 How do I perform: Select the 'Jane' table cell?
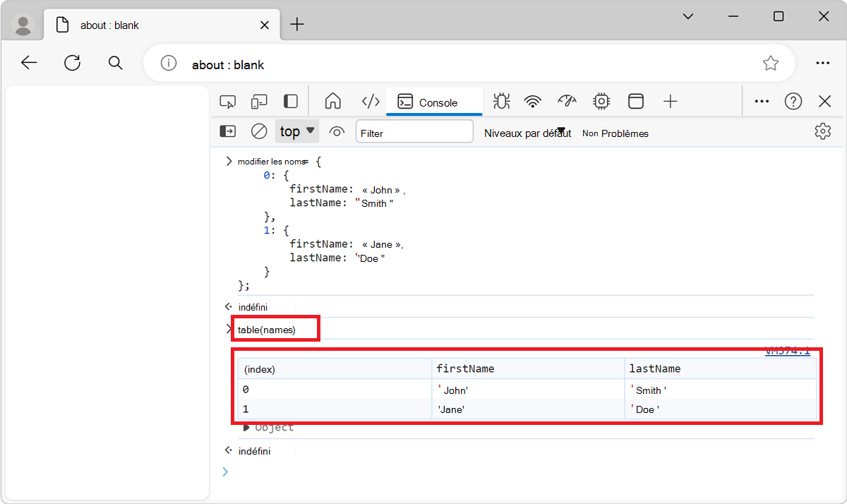tap(528, 409)
